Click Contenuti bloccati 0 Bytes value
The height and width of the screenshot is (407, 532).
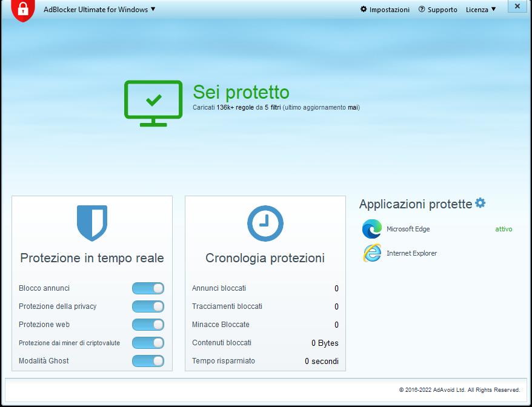325,343
